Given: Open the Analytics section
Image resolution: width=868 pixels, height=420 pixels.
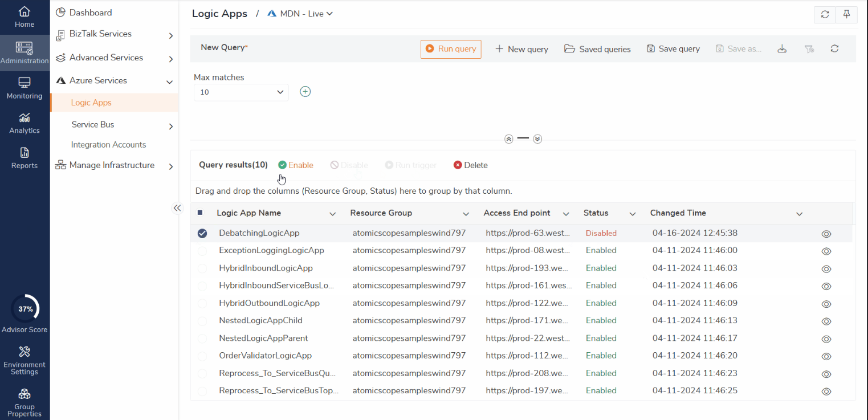Looking at the screenshot, I should 25,123.
